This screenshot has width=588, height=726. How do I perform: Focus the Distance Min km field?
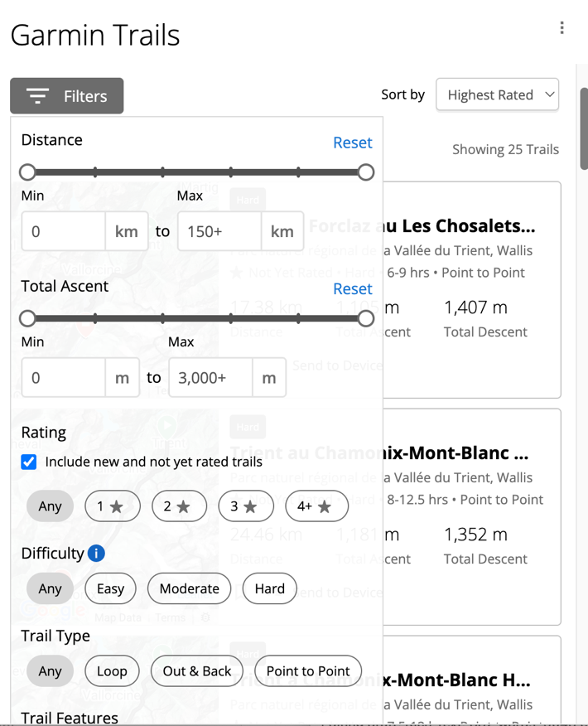[64, 231]
